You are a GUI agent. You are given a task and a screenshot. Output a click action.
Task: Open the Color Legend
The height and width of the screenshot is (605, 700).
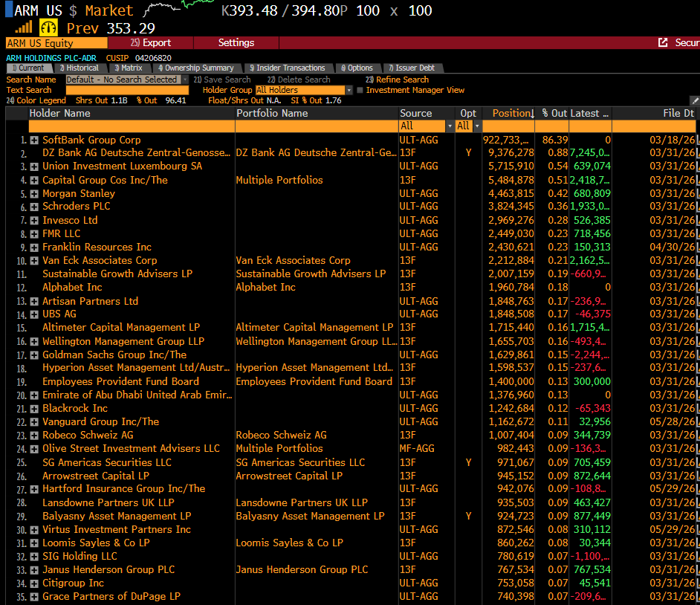[36, 100]
